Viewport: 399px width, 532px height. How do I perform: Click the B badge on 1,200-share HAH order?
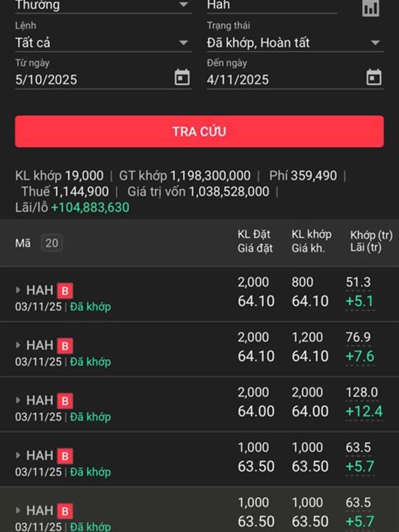pos(65,346)
